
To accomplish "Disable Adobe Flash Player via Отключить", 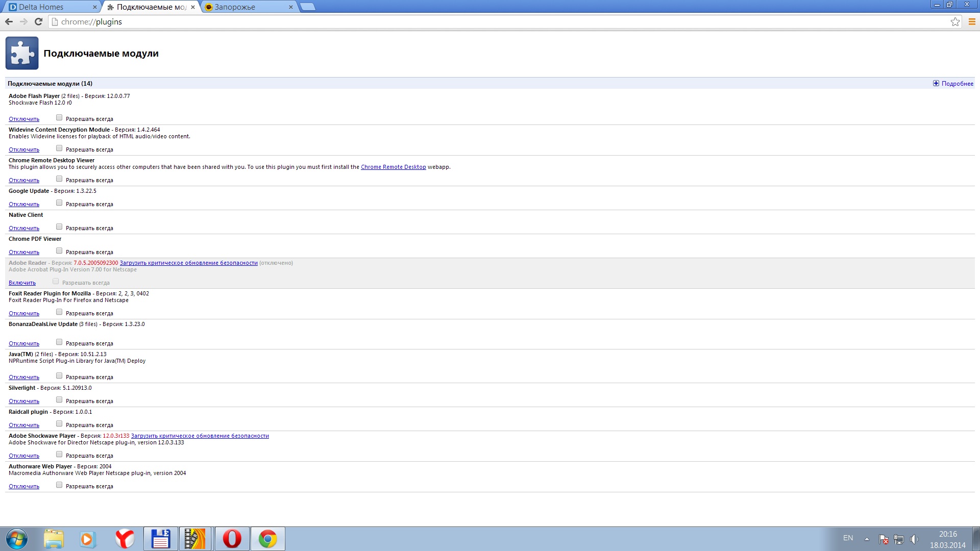I will [24, 119].
